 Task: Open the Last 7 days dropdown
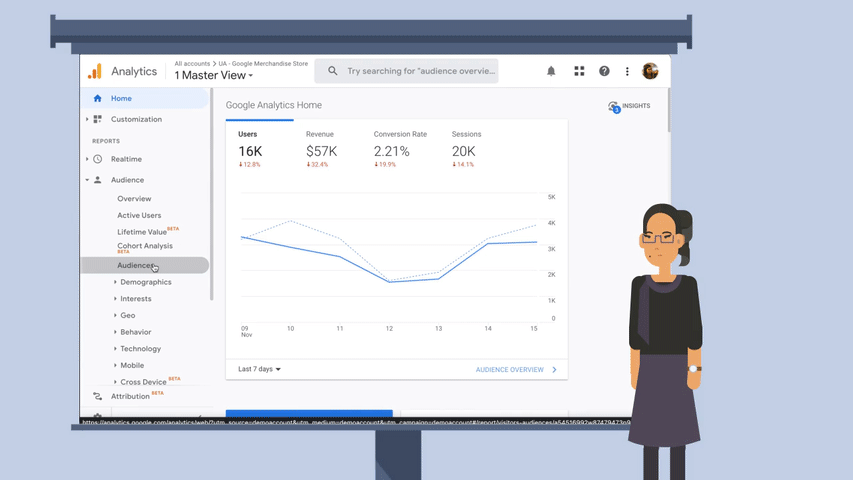259,369
